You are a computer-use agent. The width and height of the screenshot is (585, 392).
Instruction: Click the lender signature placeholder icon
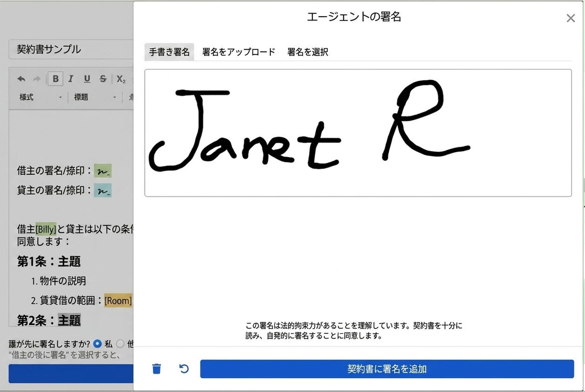click(x=102, y=190)
